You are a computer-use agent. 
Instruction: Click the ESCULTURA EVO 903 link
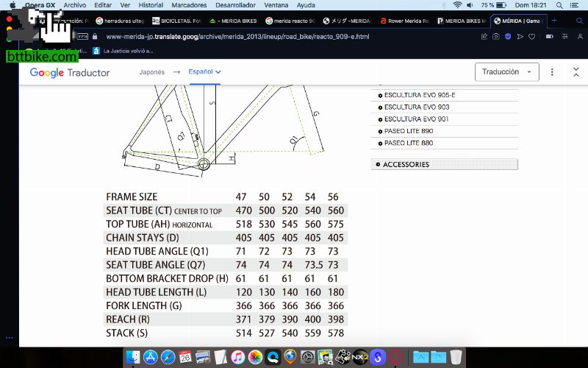tap(416, 107)
